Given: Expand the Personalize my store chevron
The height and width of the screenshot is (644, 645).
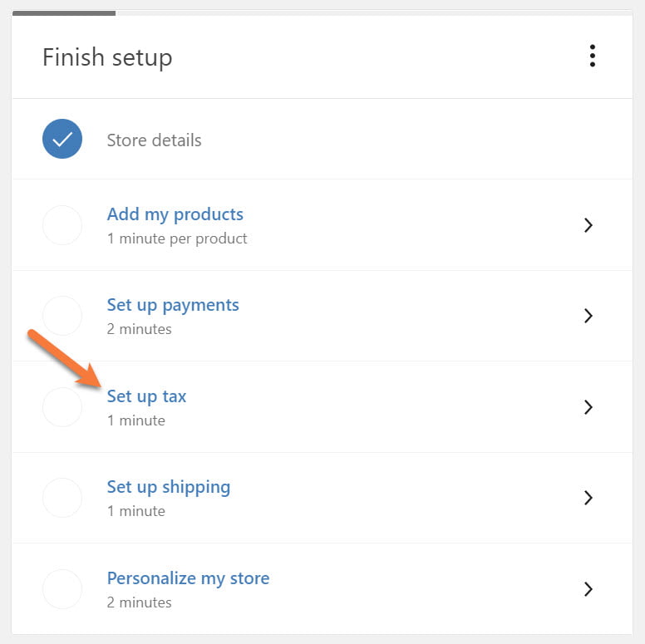Looking at the screenshot, I should pyautogui.click(x=588, y=589).
